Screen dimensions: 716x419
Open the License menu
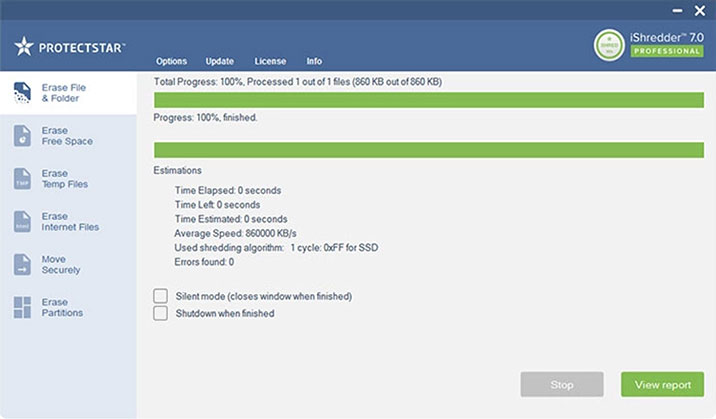270,61
